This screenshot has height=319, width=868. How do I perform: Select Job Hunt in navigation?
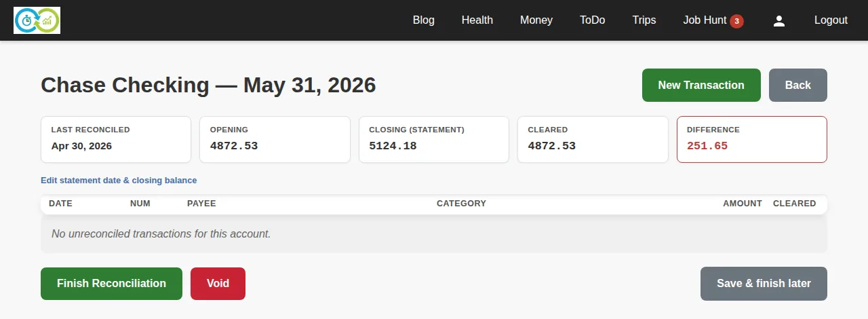coord(705,20)
